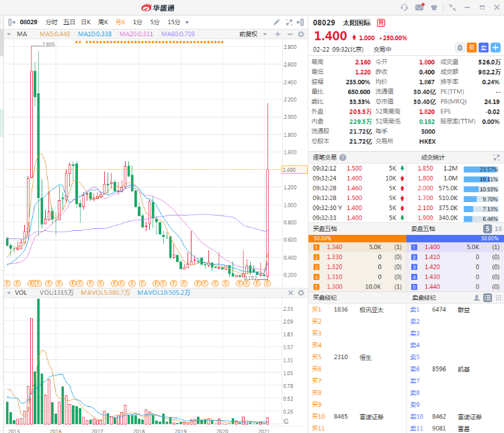Click the sell level 1 price 1.400
Viewport: 504px width, 433px height.
tap(432, 247)
